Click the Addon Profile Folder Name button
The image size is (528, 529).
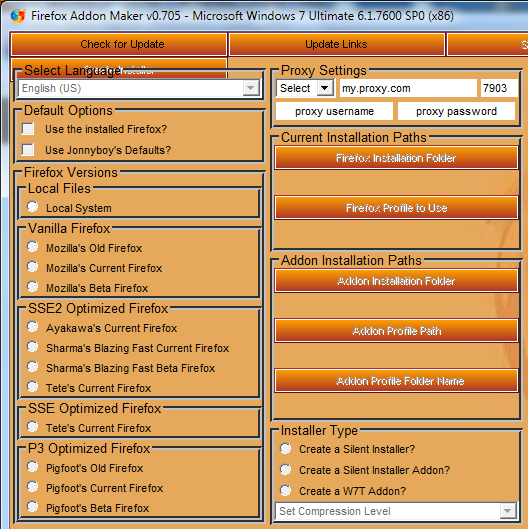(396, 381)
